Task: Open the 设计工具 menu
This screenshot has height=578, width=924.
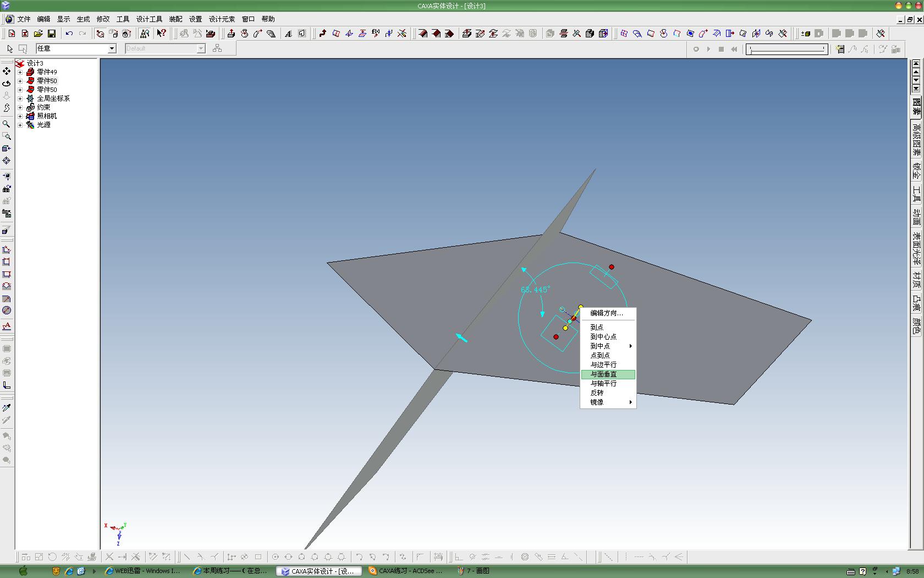Action: coord(150,19)
